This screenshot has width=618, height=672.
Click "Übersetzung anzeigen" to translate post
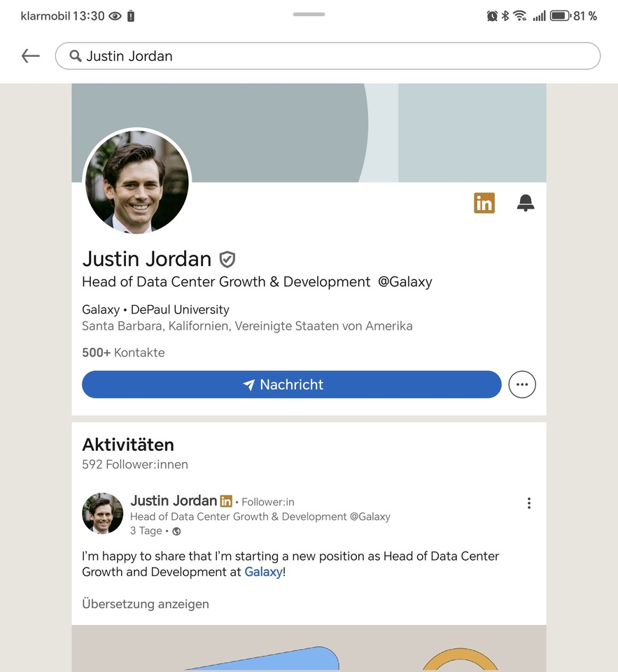coord(145,603)
